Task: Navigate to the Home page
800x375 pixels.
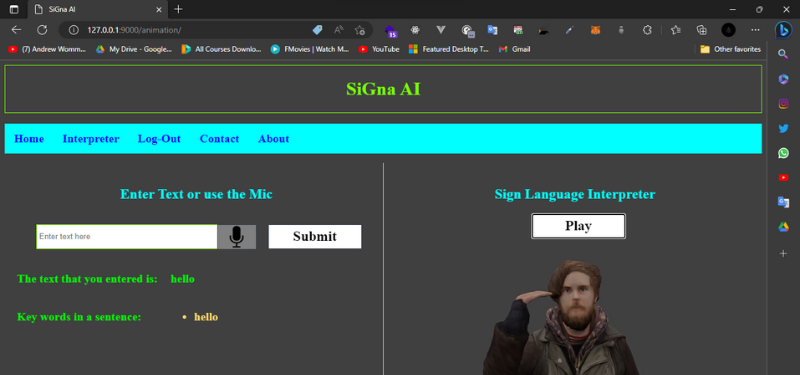Action: [29, 139]
